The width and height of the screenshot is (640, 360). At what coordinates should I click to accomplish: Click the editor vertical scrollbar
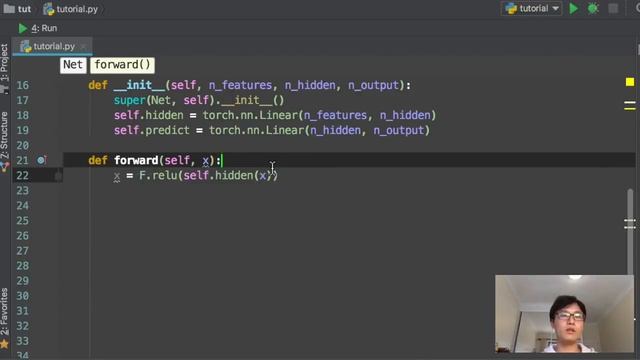pyautogui.click(x=630, y=231)
